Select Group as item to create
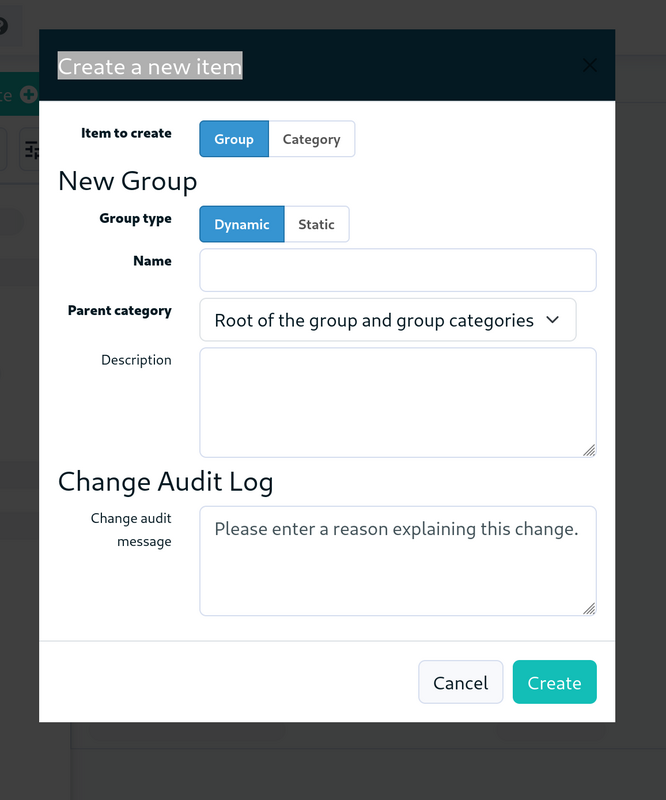Screen dimensions: 666x800 pyautogui.click(x=234, y=139)
